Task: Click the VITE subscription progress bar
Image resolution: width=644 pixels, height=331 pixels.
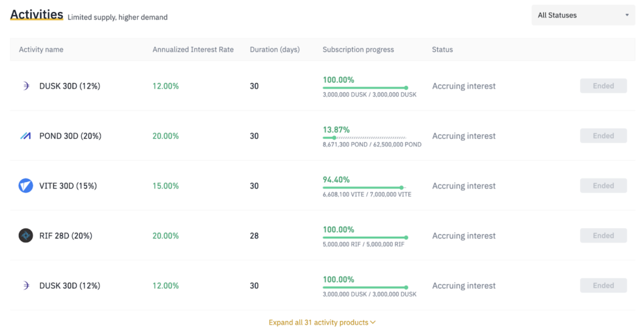Action: 364,187
